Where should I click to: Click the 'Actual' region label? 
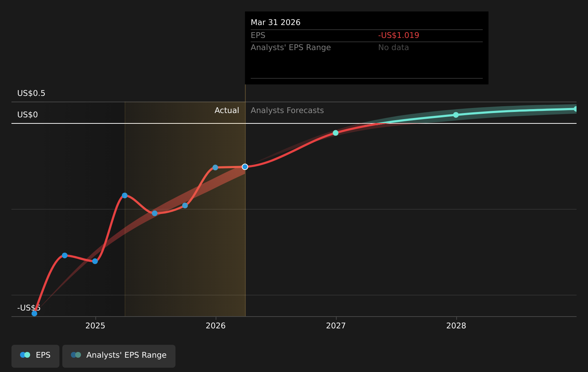click(x=227, y=111)
